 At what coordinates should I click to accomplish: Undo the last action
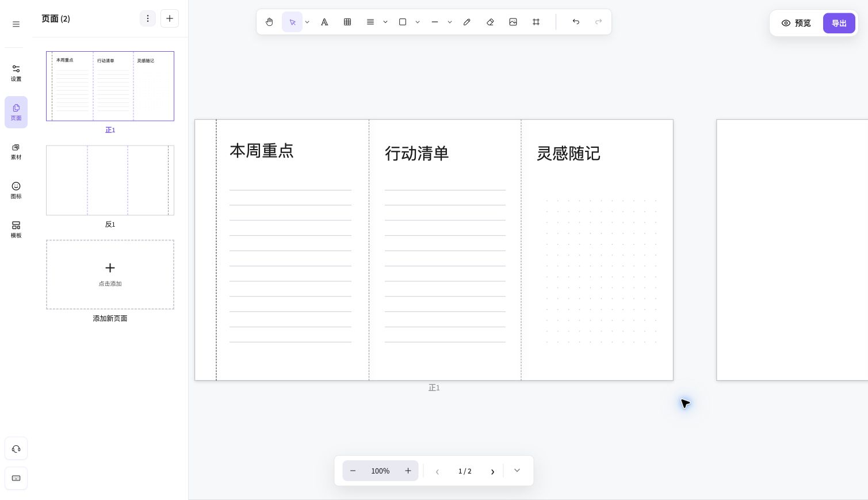click(576, 22)
